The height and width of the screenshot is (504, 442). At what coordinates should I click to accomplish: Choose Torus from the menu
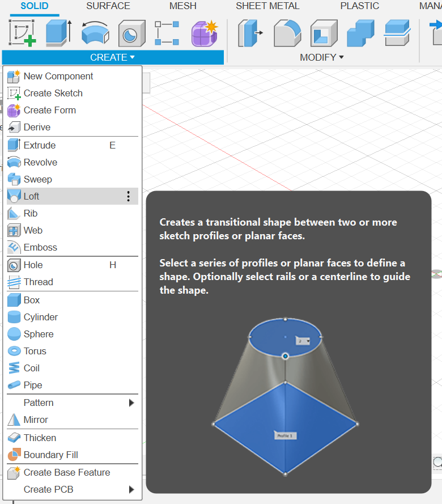point(35,351)
